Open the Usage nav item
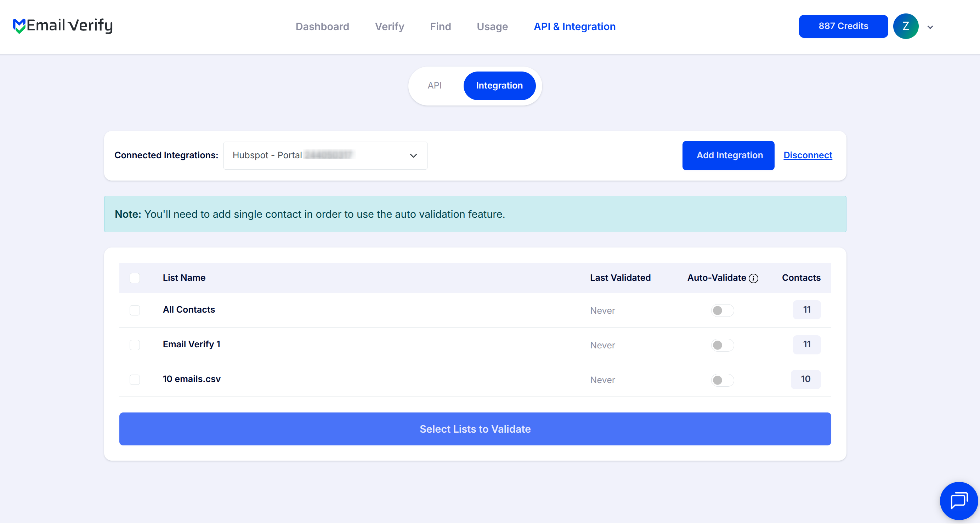 (492, 26)
